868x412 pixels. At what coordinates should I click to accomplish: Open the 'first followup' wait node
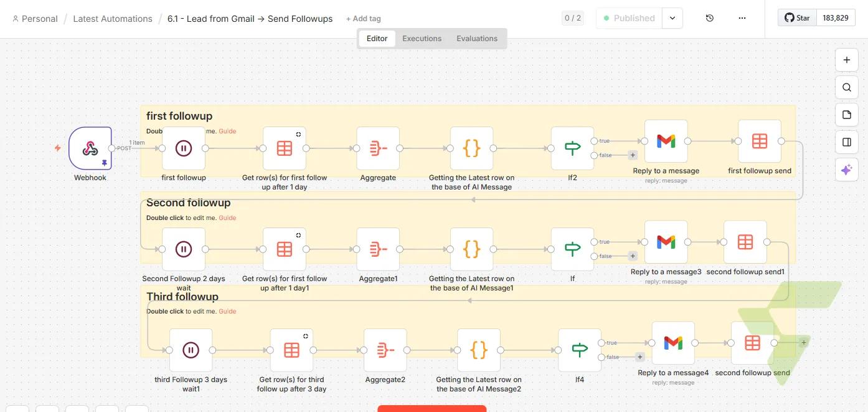coord(184,148)
